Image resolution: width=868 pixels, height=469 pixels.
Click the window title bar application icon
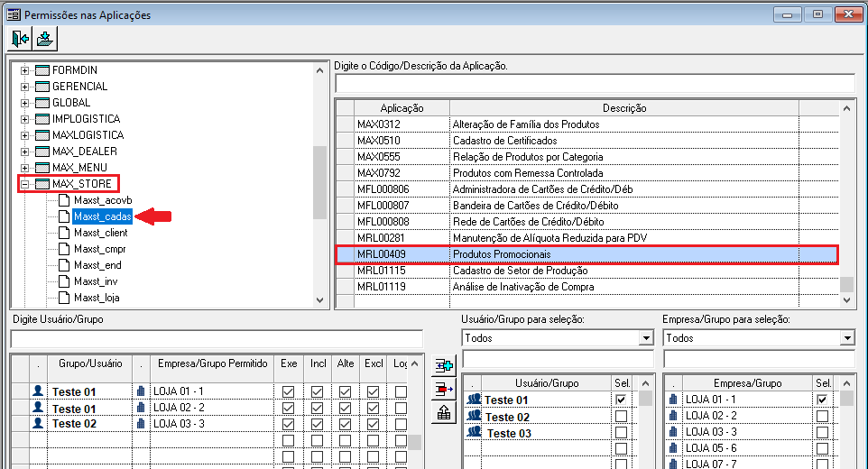tap(14, 14)
